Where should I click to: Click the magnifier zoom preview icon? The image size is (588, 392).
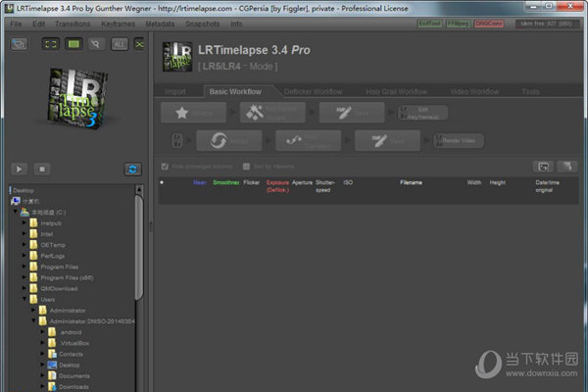click(96, 44)
